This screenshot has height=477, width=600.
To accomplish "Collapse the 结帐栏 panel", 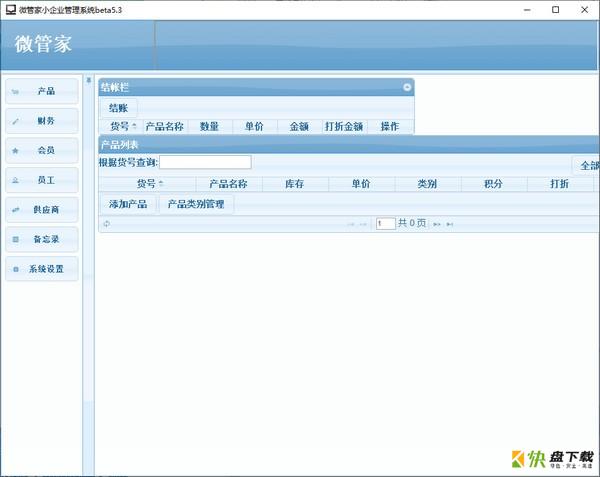I will click(x=407, y=87).
